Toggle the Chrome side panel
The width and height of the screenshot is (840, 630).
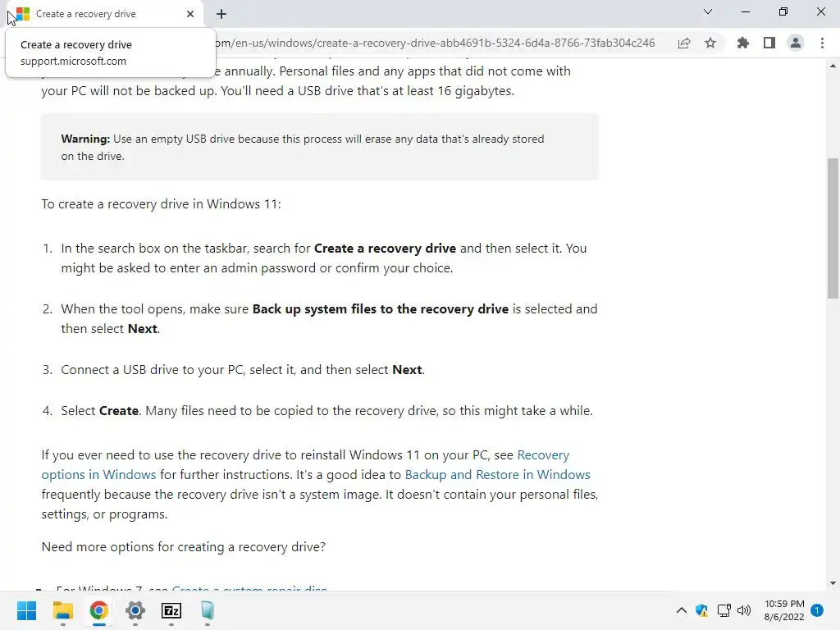769,43
